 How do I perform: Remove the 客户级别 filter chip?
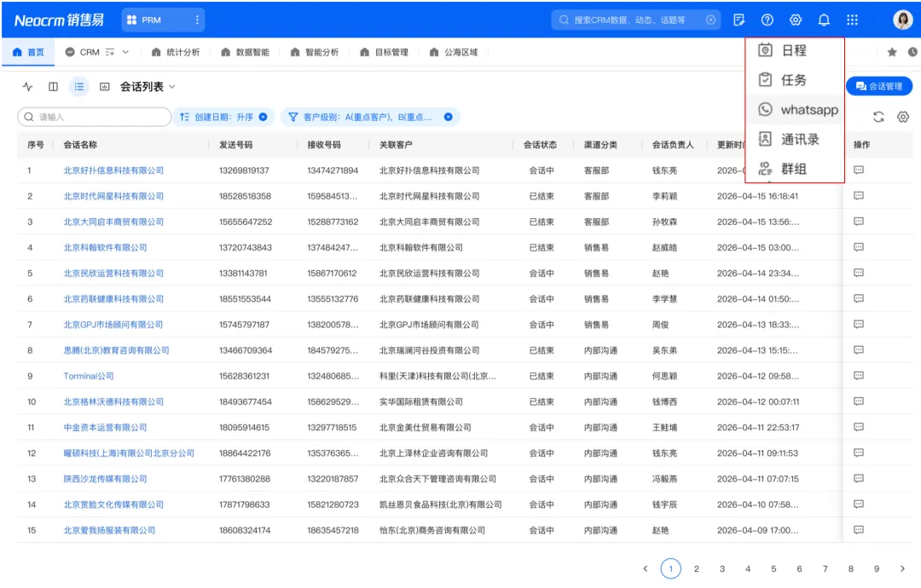(x=449, y=117)
